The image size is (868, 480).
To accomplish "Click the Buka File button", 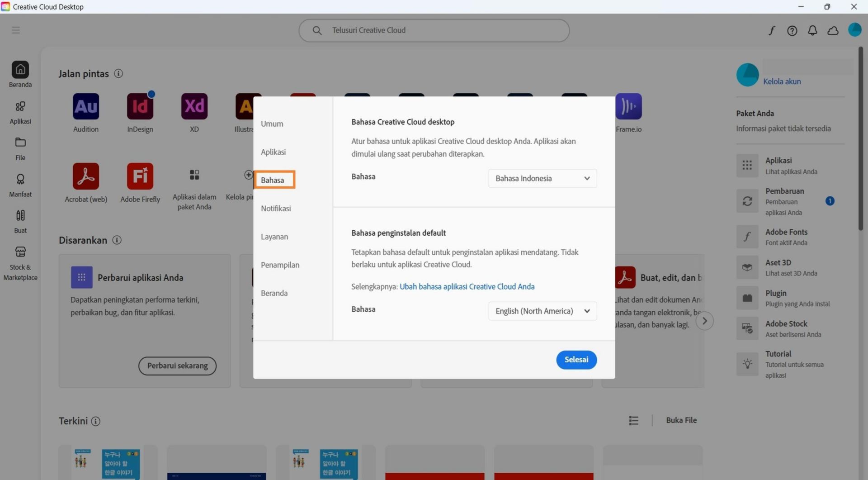I will click(681, 420).
